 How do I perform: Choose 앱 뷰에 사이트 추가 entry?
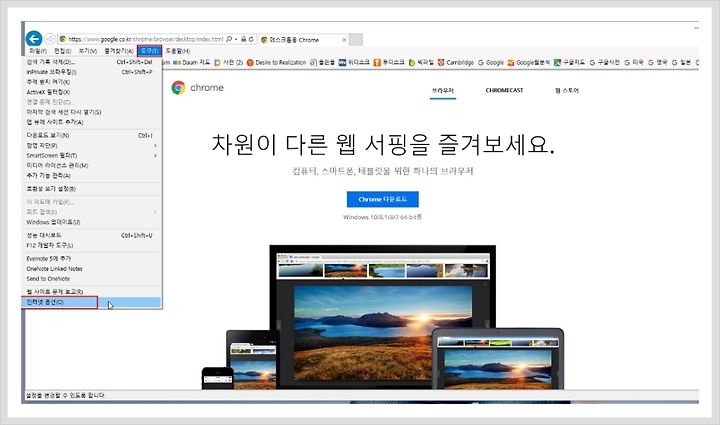[x=91, y=122]
